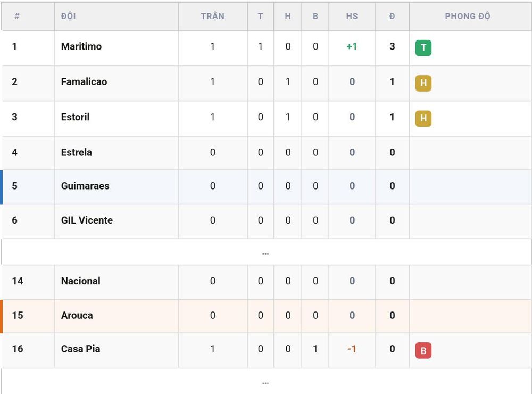Select the Casa Pia team name
Viewport: 532px width, 394px height.
click(80, 349)
